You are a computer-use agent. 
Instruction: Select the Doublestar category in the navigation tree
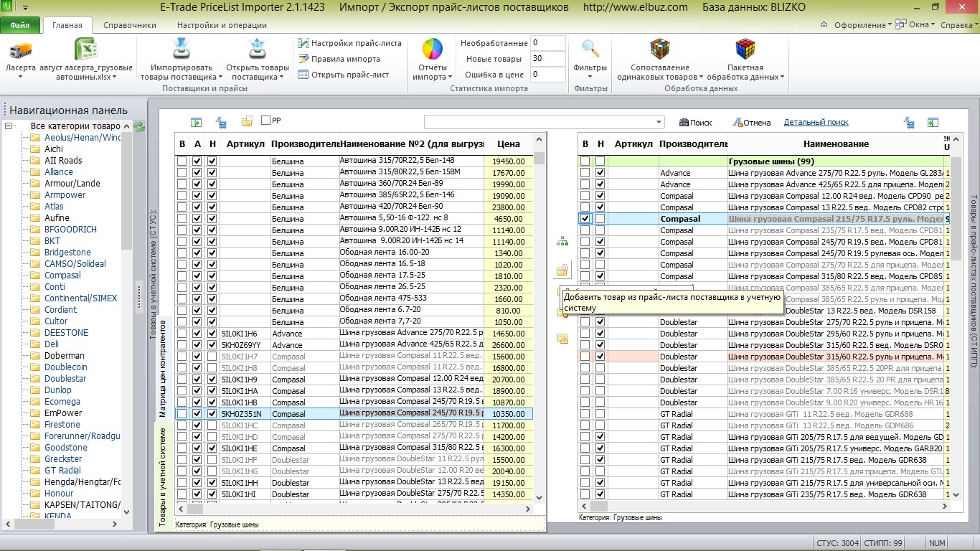click(65, 379)
